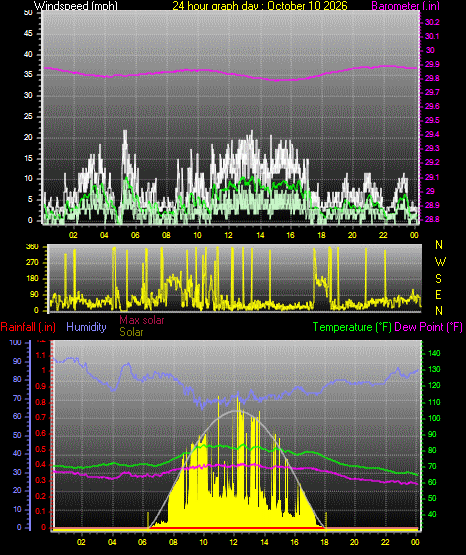This screenshot has height=555, width=466.
Task: Click the 29.4 barometer scale value
Action: tap(432, 135)
